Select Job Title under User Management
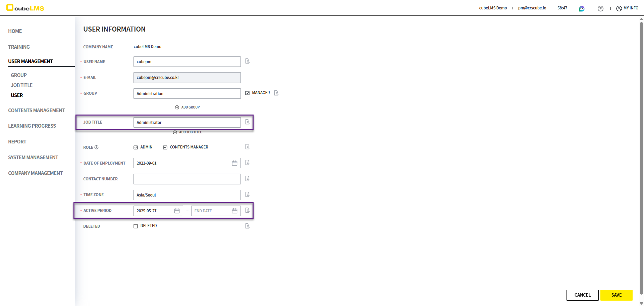Viewport: 644px width, 306px height. 21,85
